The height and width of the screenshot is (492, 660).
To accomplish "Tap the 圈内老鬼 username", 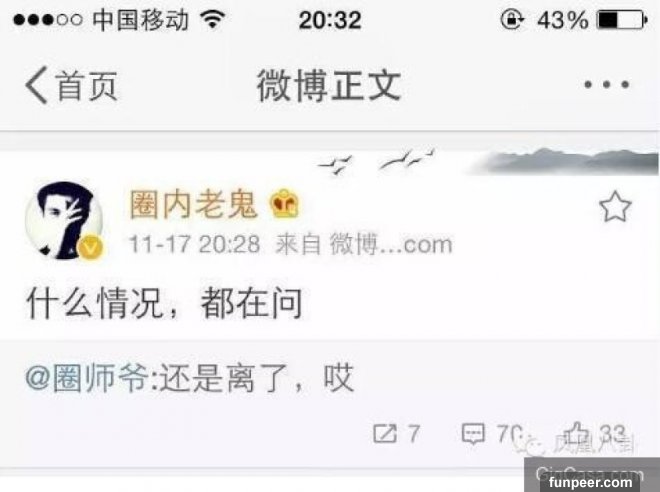I will [193, 205].
